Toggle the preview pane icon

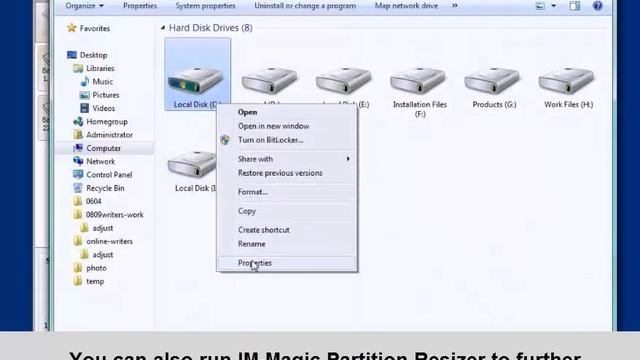(575, 6)
